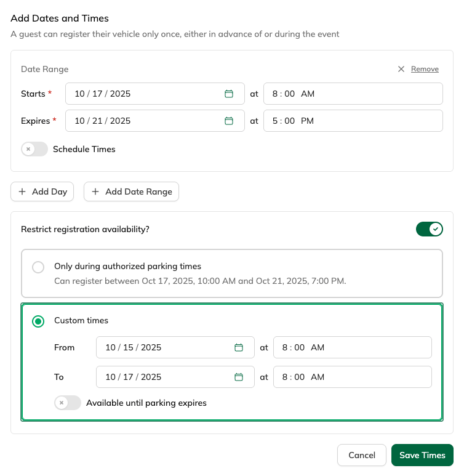Click the Add Date Range button

132,192
